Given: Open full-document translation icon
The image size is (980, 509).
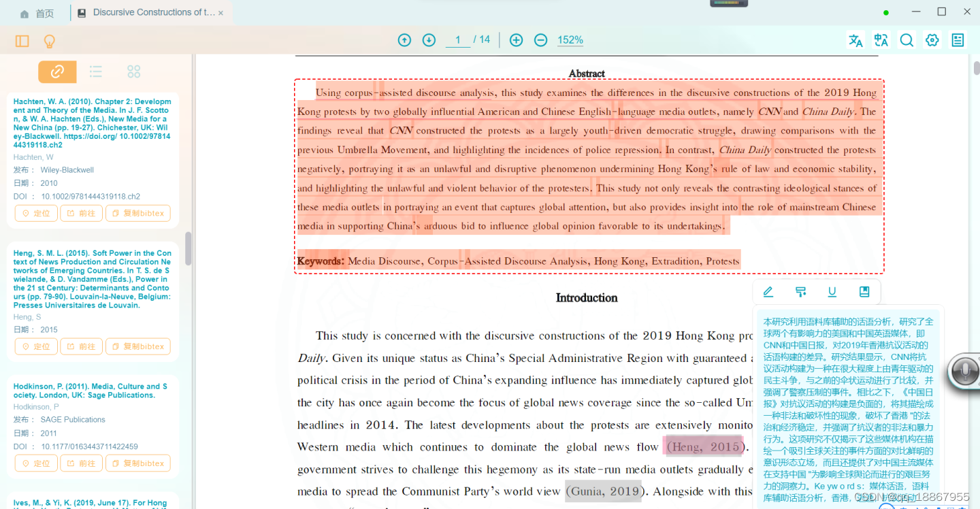Looking at the screenshot, I should (x=881, y=40).
